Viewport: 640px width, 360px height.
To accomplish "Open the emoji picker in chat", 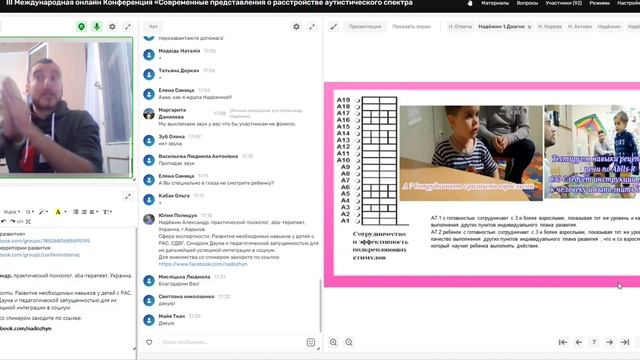I will [x=311, y=342].
